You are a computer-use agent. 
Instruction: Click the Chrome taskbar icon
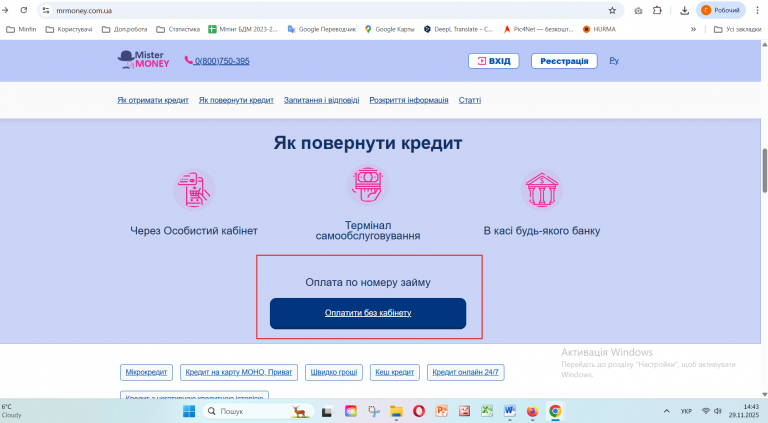[555, 411]
